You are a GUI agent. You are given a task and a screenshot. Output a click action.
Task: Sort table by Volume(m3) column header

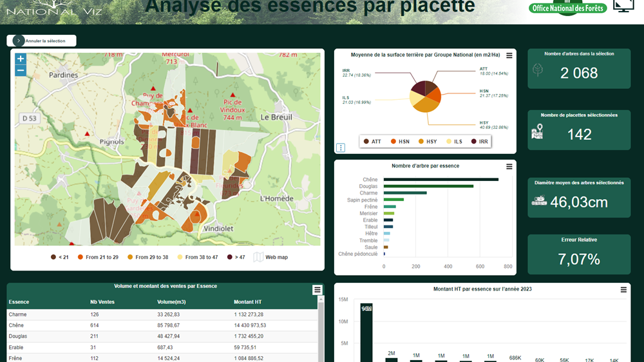171,301
